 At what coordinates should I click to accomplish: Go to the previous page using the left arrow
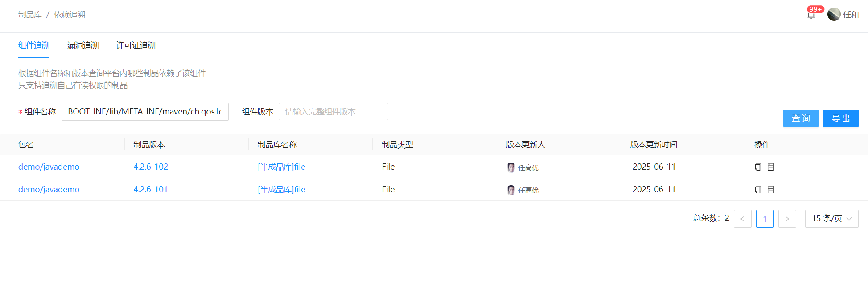(742, 219)
